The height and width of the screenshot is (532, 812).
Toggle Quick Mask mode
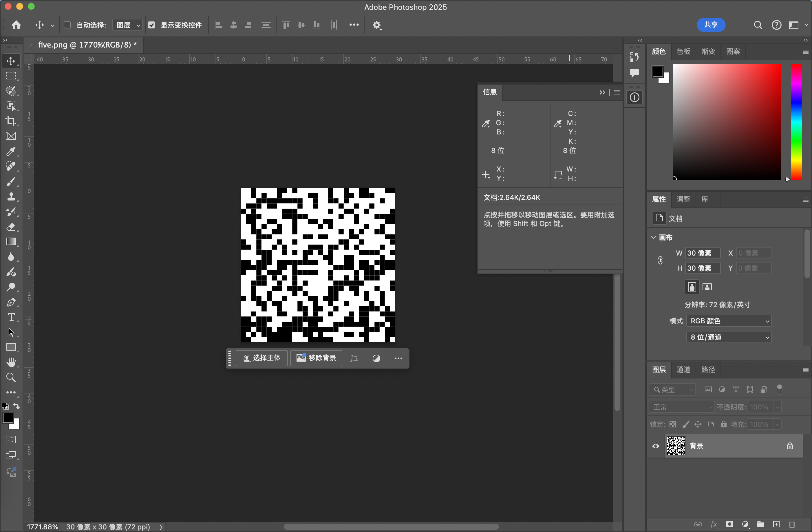tap(11, 440)
